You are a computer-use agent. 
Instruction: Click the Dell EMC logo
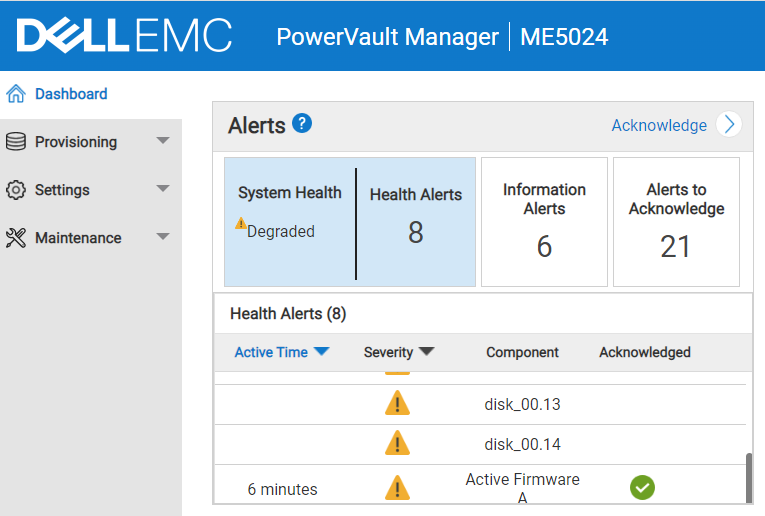[x=124, y=36]
